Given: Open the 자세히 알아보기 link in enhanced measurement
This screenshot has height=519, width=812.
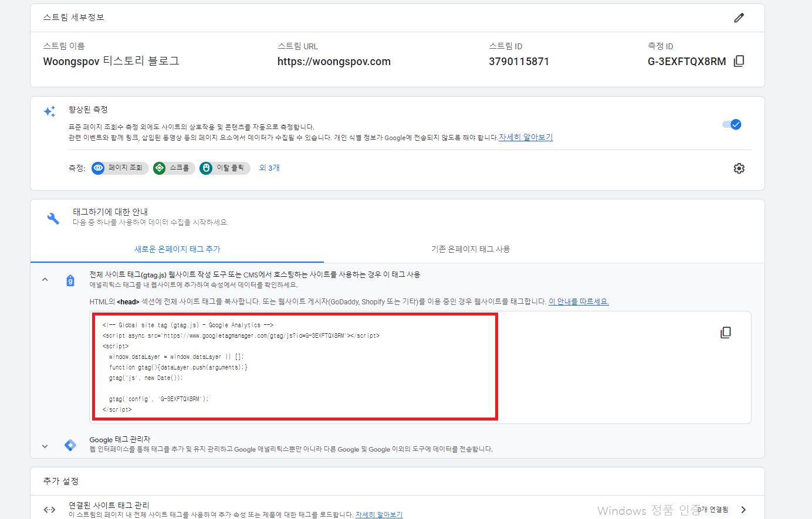Looking at the screenshot, I should pyautogui.click(x=526, y=137).
